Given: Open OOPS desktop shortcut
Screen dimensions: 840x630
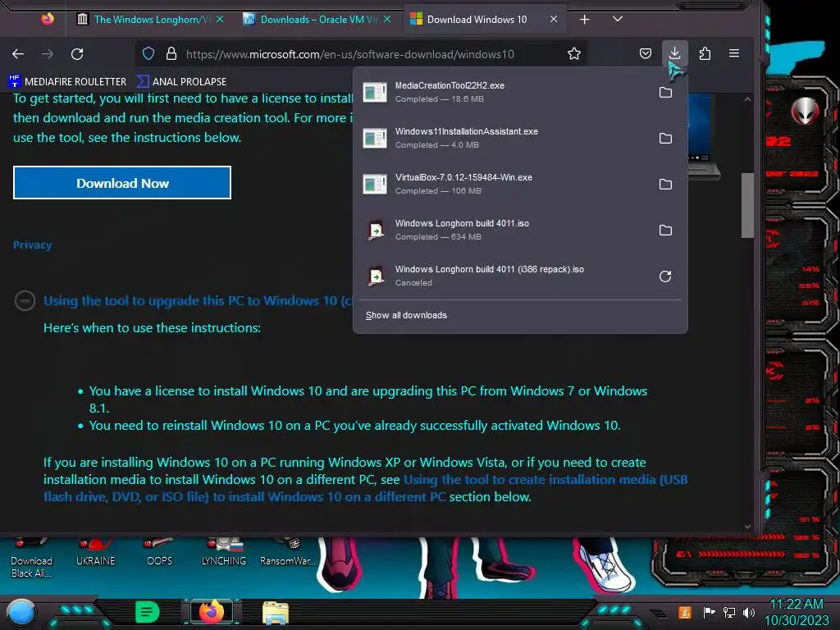Looking at the screenshot, I should tap(160, 554).
